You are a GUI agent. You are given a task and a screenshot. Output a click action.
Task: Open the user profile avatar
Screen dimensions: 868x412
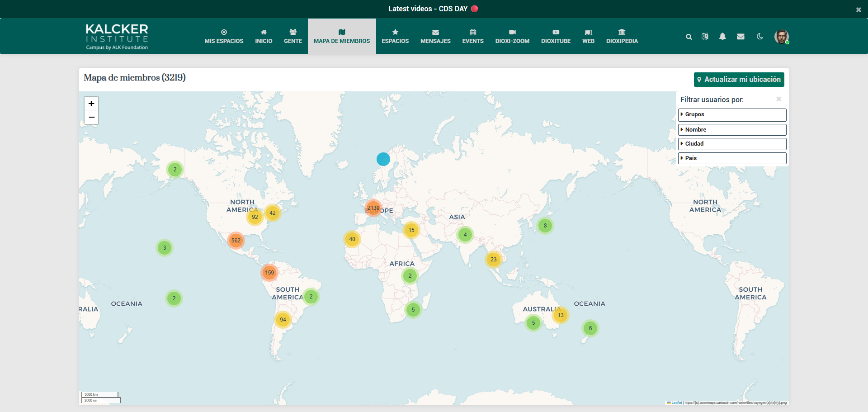pos(781,37)
